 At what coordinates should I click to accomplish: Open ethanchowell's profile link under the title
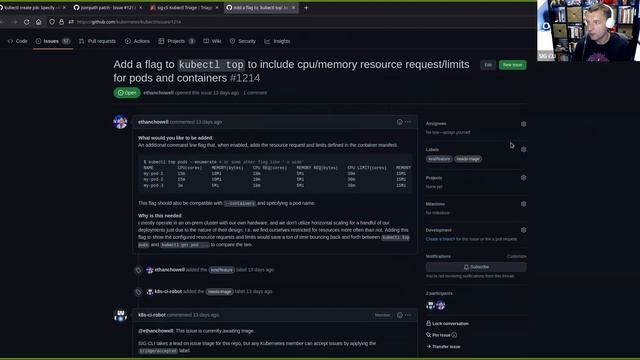(x=158, y=93)
